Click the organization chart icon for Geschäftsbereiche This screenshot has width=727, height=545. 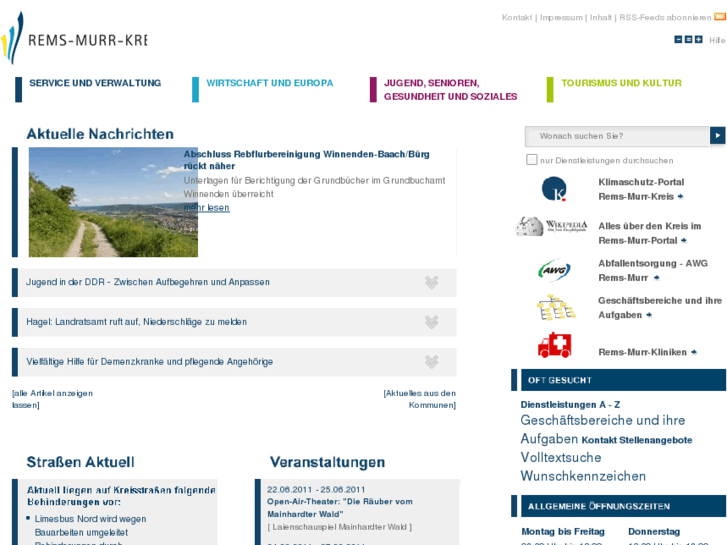pyautogui.click(x=555, y=308)
